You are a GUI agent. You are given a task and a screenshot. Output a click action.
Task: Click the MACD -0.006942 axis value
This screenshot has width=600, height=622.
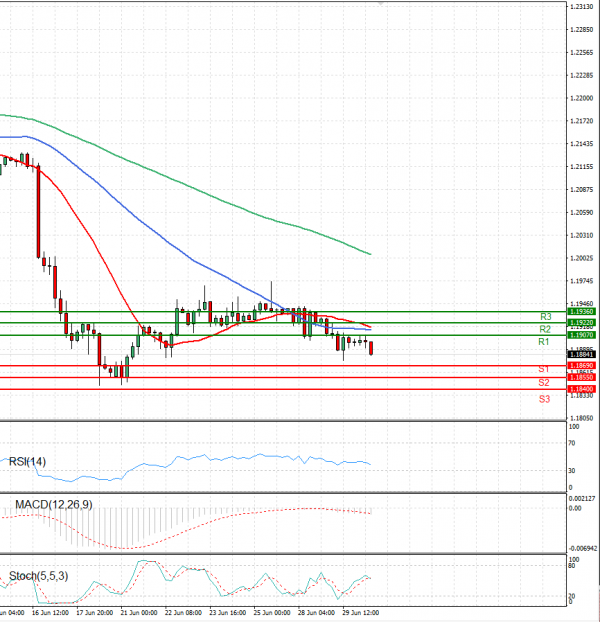point(583,549)
